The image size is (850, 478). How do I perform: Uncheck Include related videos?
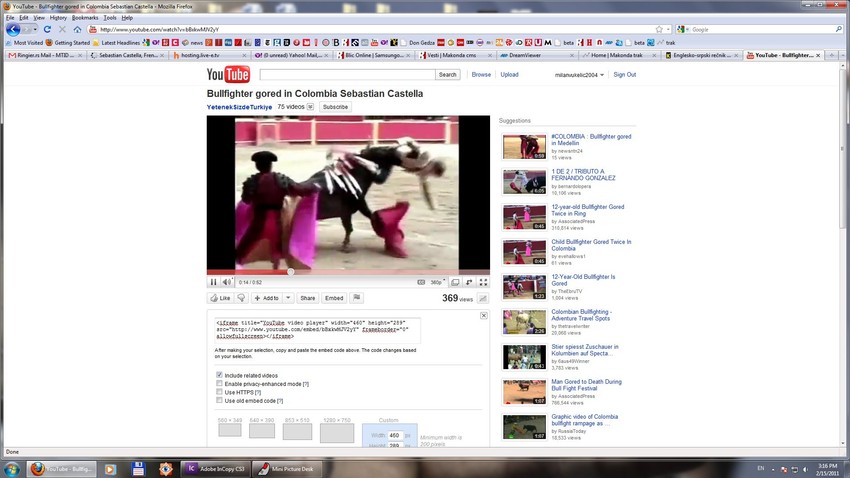[x=220, y=375]
